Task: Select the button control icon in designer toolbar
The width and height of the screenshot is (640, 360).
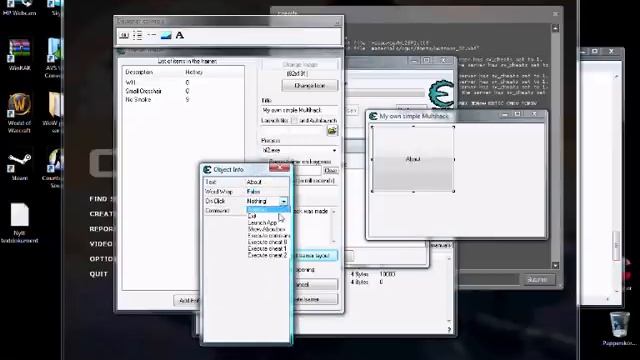Action: [124, 36]
